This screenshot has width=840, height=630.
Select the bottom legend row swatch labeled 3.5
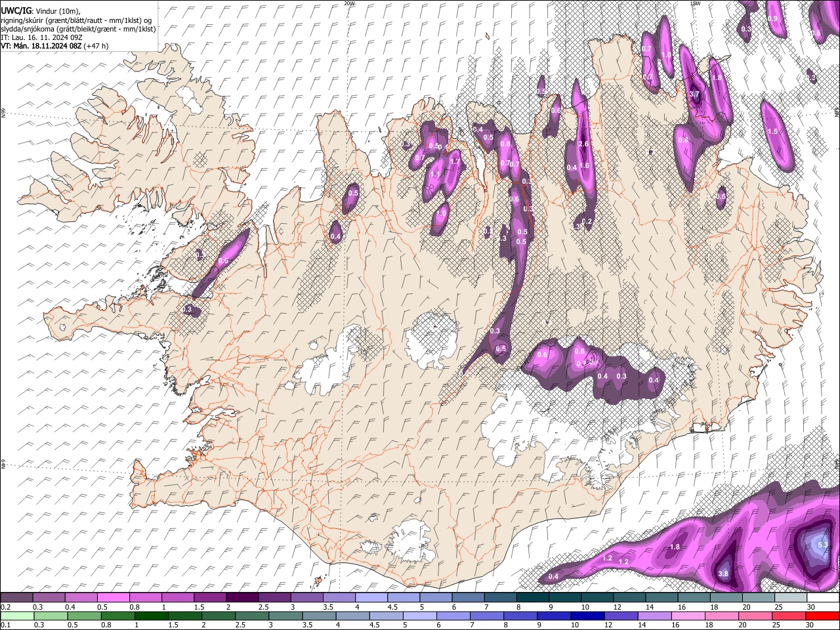[x=319, y=616]
